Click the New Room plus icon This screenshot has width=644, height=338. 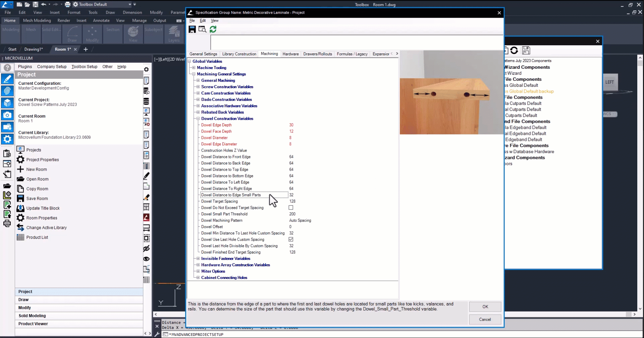click(20, 169)
